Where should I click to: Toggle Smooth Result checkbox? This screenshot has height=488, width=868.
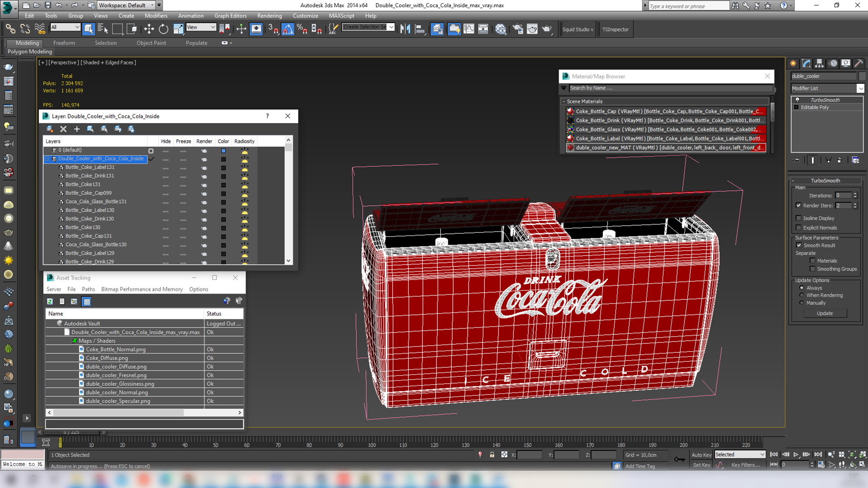[x=798, y=245]
